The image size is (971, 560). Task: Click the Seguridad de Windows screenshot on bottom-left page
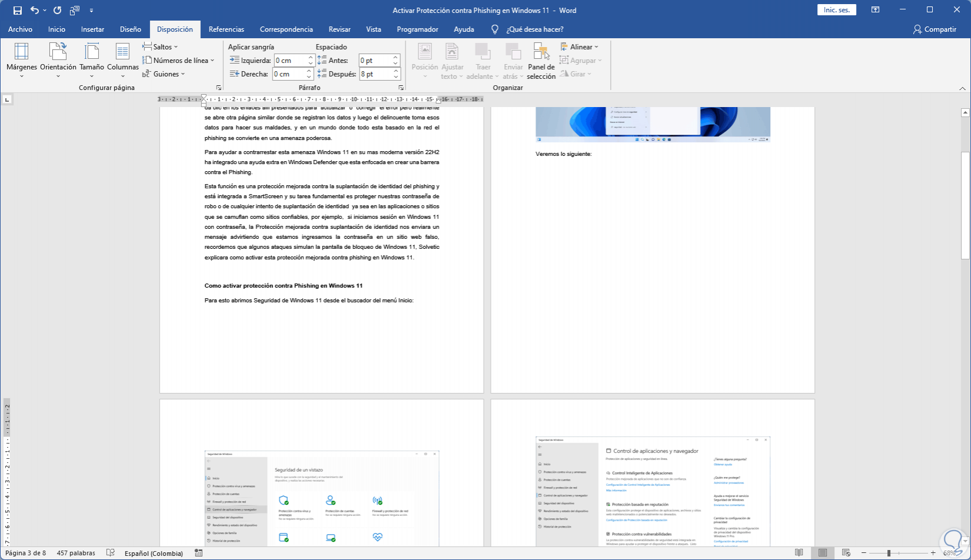coord(322,499)
